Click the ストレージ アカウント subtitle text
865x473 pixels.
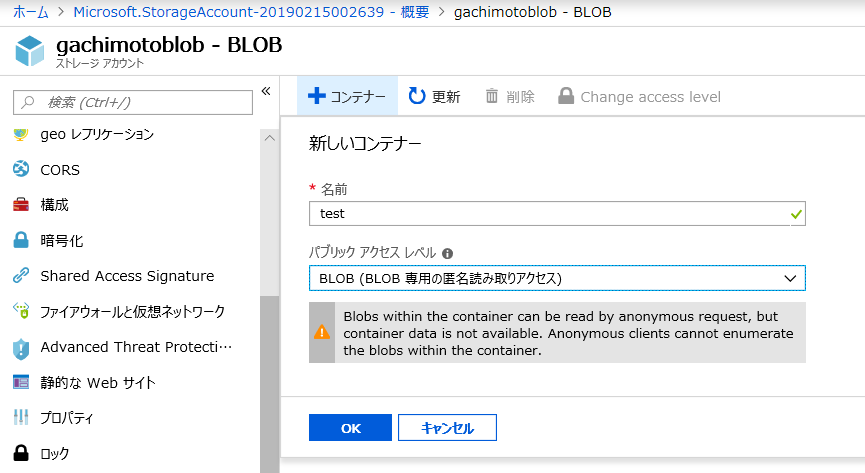pos(100,63)
